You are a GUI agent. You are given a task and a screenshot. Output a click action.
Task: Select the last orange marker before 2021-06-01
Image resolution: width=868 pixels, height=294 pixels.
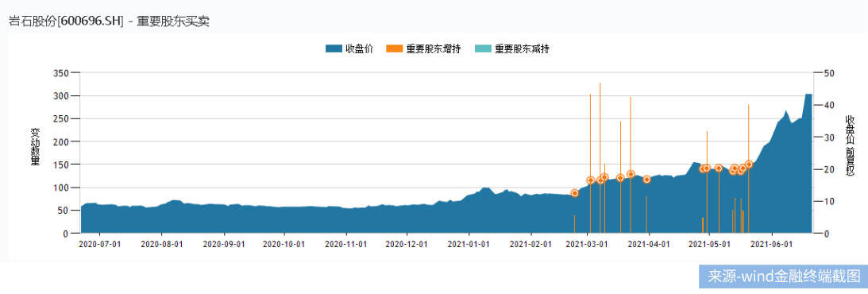click(748, 164)
